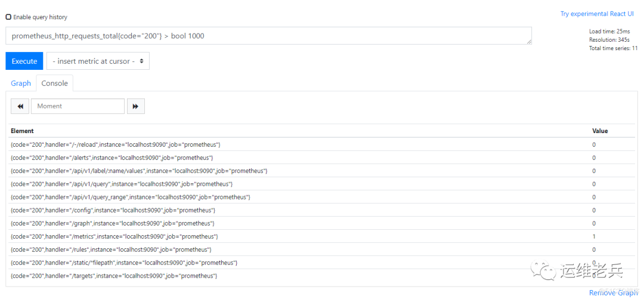The width and height of the screenshot is (644, 299).
Task: Click the Element column header
Action: pos(22,131)
